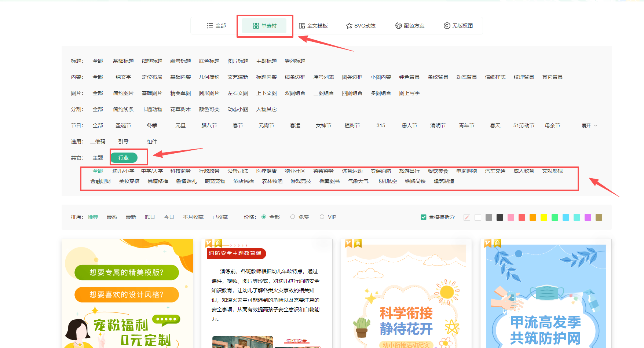
Task: Select the 免费 price radio button
Action: click(293, 217)
